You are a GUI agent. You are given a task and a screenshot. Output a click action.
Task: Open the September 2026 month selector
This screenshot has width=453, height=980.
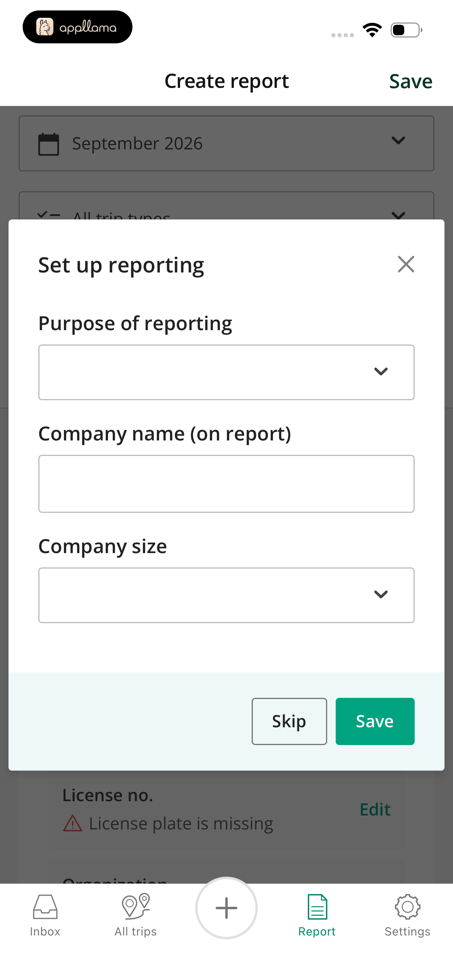tap(226, 143)
